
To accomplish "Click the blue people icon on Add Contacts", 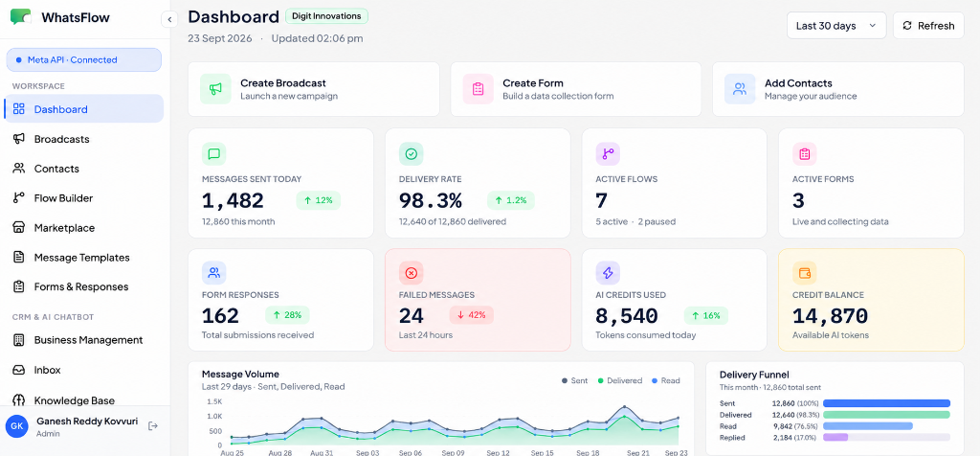I will [740, 89].
